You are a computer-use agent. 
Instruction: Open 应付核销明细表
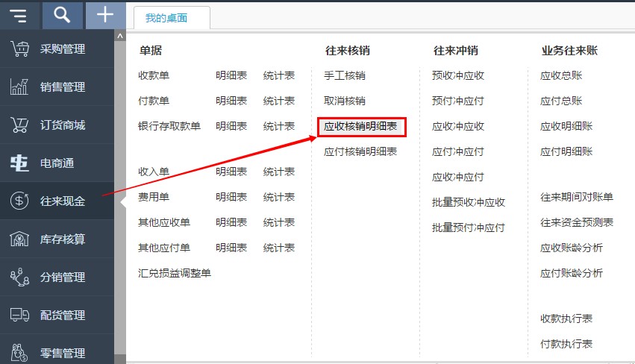pos(360,152)
